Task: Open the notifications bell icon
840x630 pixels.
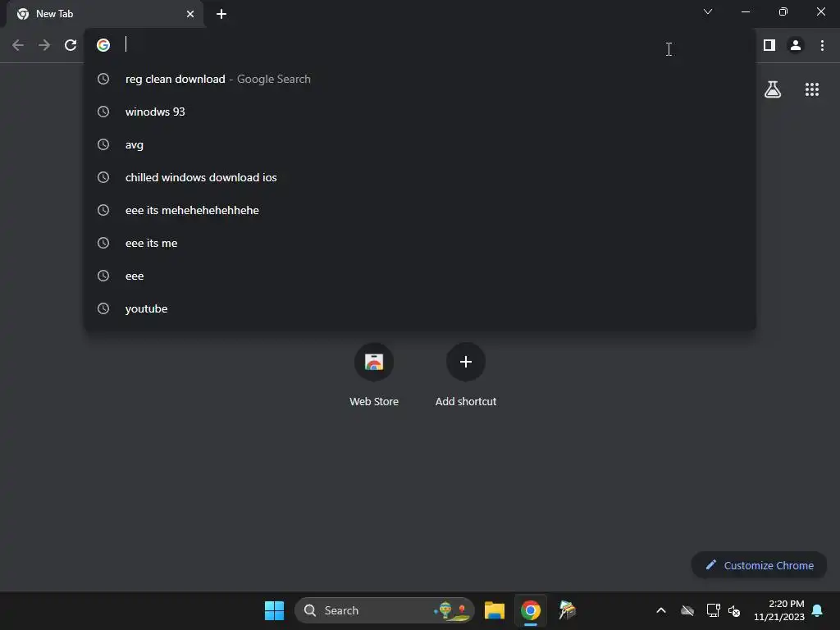Action: [817, 610]
